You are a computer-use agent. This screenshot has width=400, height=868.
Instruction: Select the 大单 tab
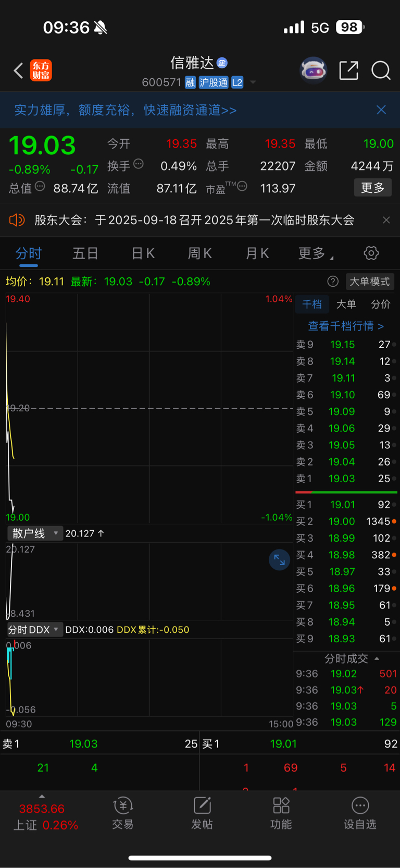point(346,304)
